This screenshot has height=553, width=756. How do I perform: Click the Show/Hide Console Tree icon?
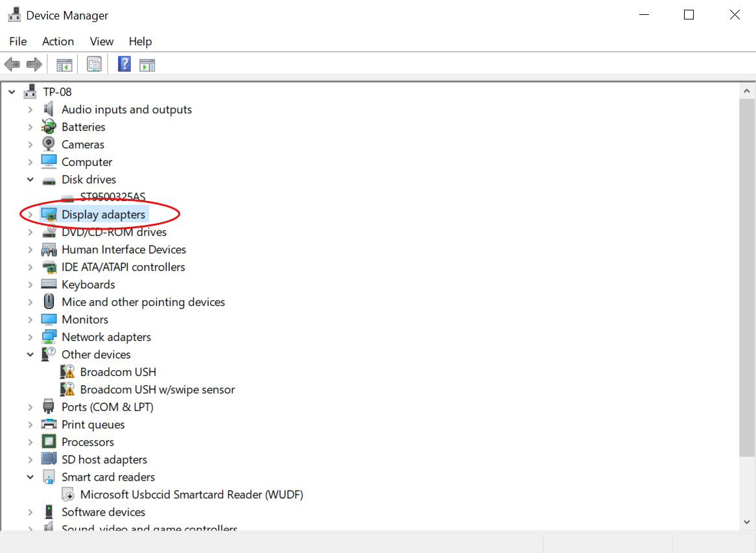[64, 64]
